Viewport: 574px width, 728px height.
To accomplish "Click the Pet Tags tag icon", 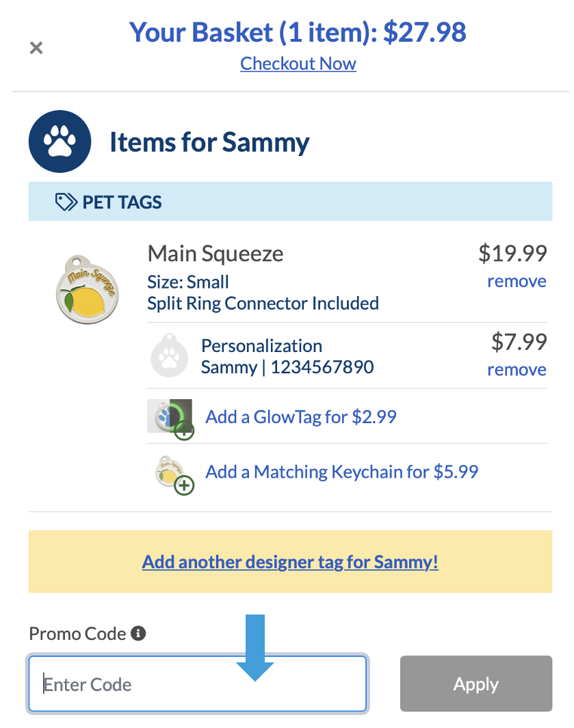I will [x=66, y=202].
